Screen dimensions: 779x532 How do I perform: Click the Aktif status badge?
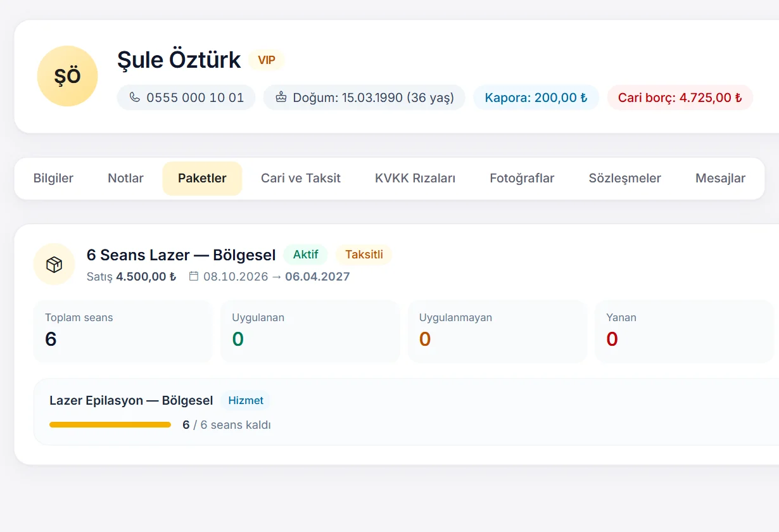(305, 255)
